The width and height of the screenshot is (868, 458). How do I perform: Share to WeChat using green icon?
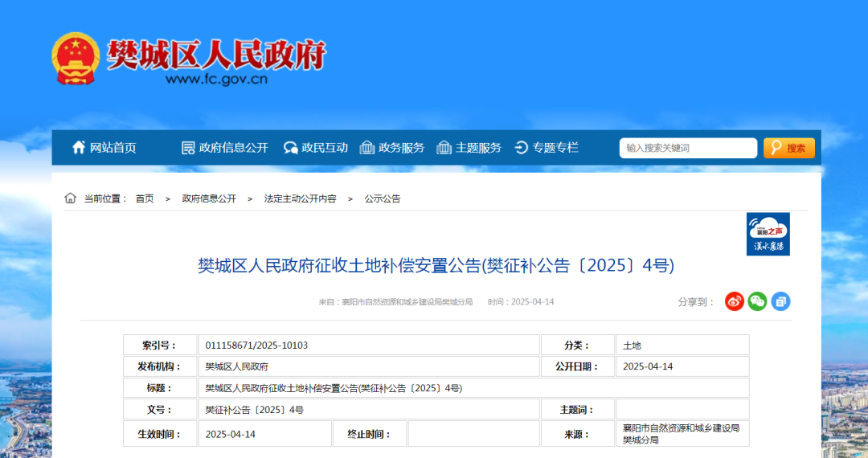[x=757, y=301]
